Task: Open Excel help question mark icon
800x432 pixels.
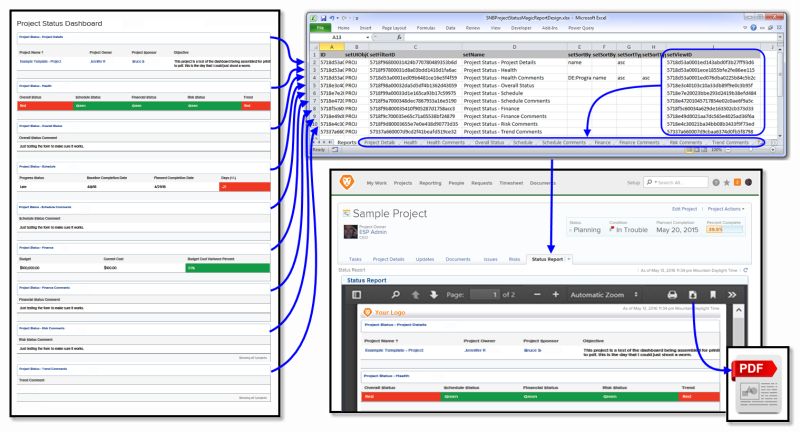Action: (754, 28)
